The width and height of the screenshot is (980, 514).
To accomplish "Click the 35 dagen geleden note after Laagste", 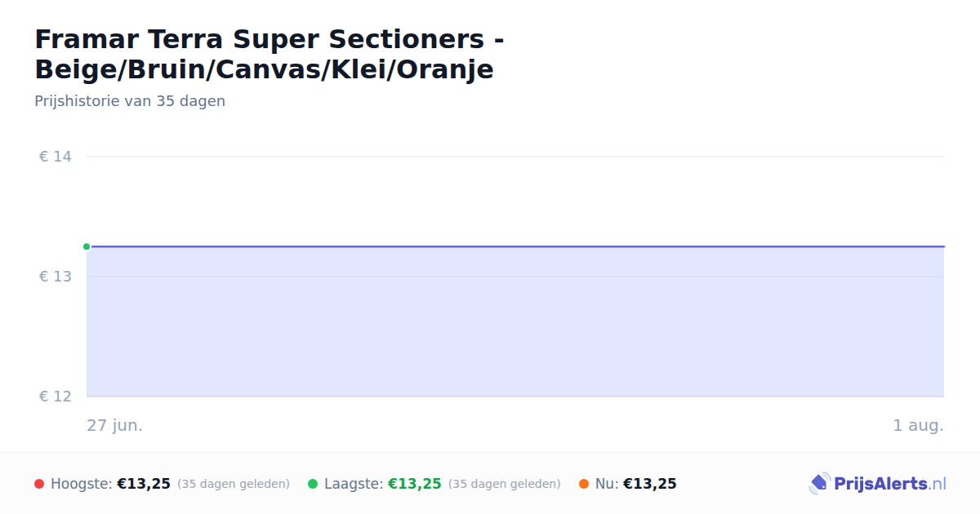I will tap(505, 484).
